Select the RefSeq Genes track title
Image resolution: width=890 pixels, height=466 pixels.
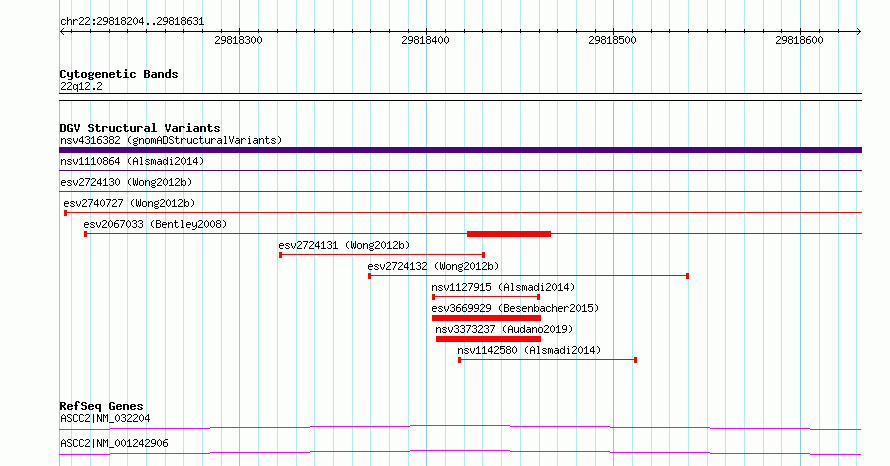point(101,406)
